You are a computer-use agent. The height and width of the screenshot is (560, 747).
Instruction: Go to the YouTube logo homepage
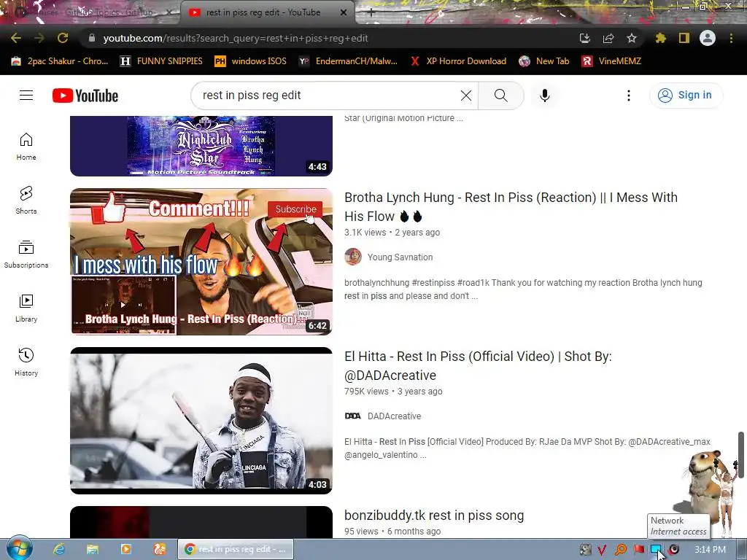point(85,96)
